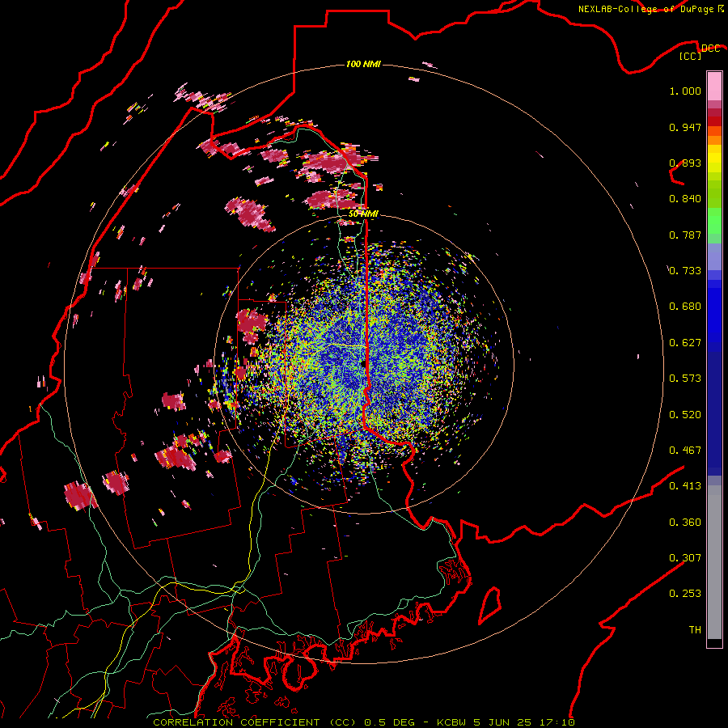Select the 0.787 scale label
Viewport: 728px width, 728px height.
pos(685,235)
